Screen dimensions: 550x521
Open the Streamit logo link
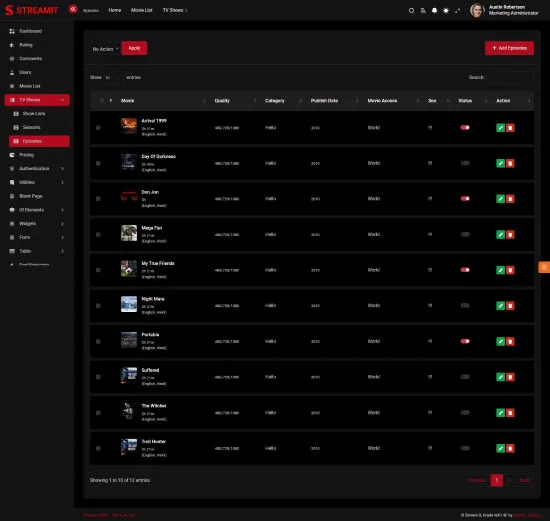[x=32, y=10]
